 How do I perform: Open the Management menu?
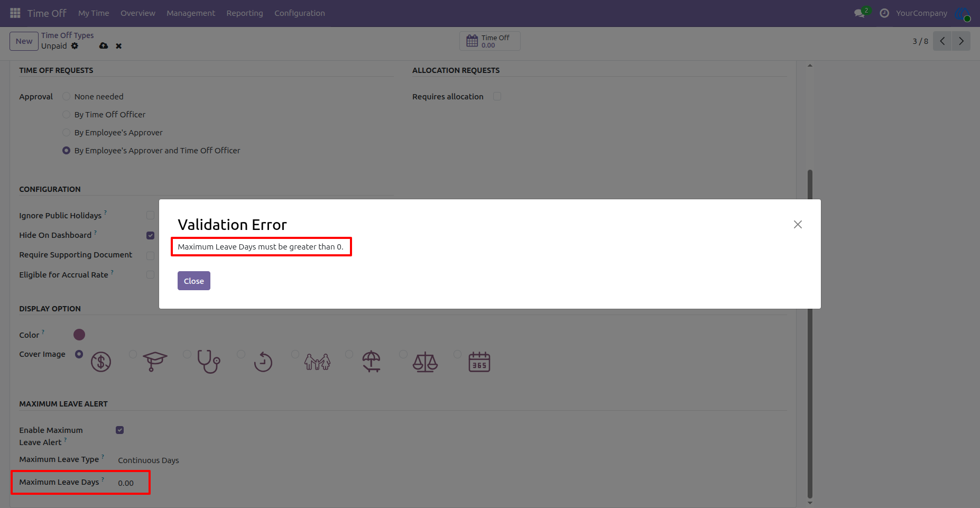(191, 13)
